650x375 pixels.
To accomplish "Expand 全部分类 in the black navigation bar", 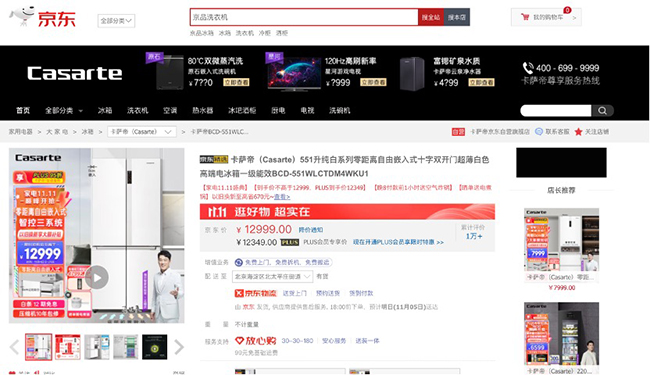I will [x=64, y=111].
